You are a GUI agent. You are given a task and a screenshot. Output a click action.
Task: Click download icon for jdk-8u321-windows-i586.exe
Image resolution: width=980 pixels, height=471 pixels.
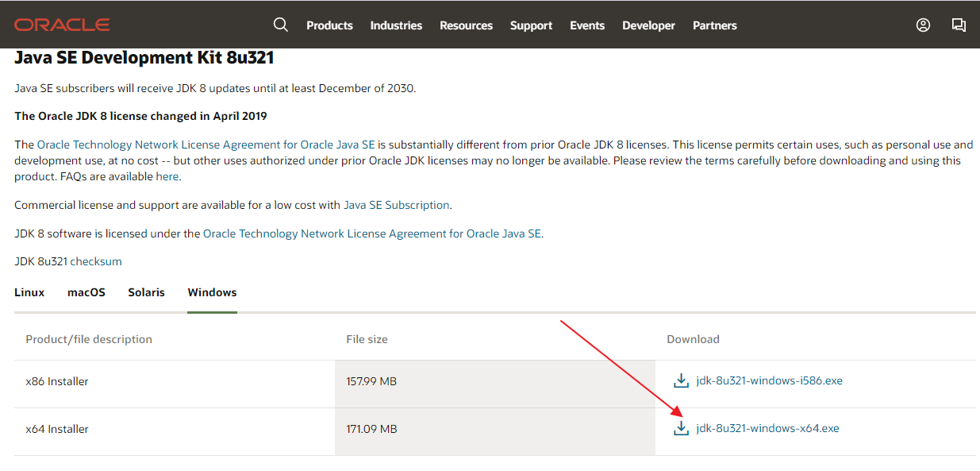[x=681, y=380]
